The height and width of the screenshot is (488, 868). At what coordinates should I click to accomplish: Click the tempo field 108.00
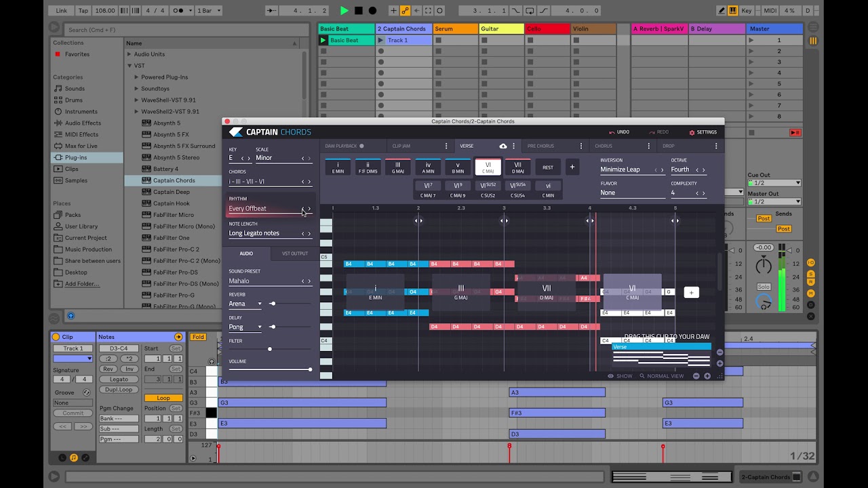point(104,11)
